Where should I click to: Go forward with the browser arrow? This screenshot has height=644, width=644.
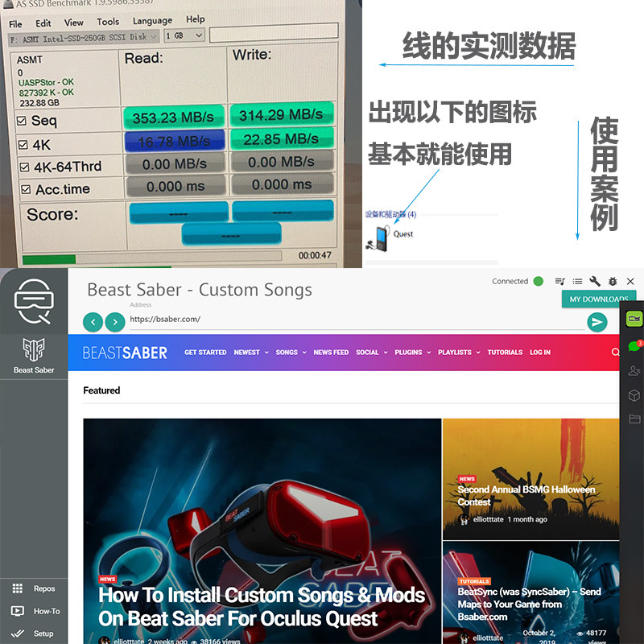point(115,323)
